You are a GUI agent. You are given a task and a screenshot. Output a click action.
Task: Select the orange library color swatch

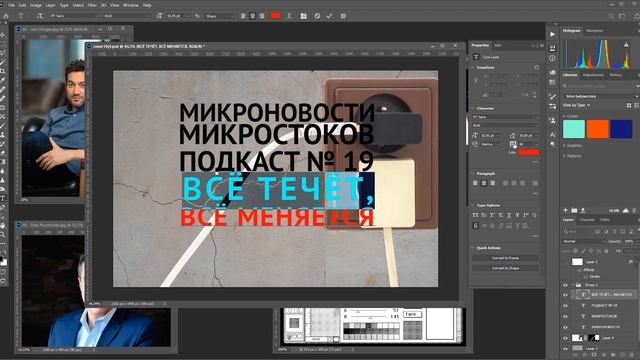pyautogui.click(x=598, y=129)
